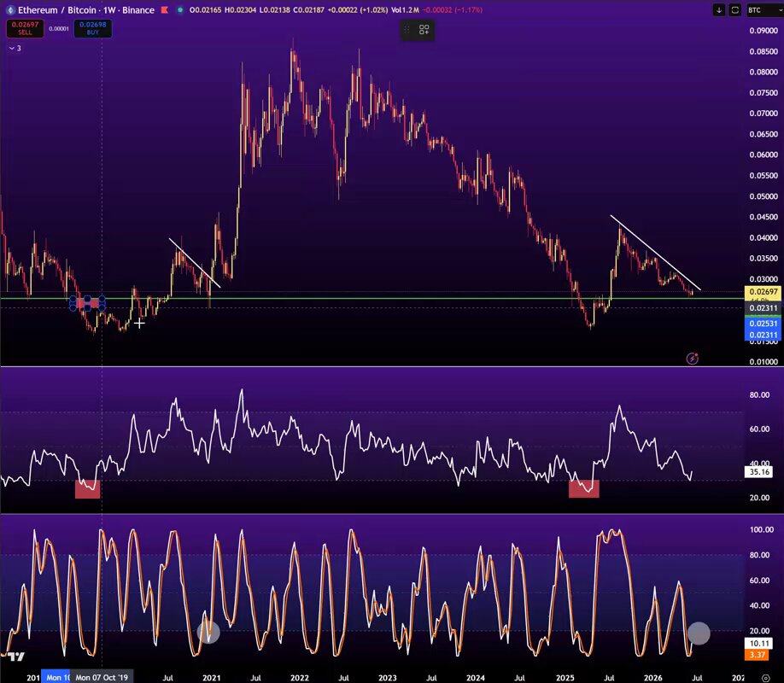
Task: Click the red flag marker icon
Action: (x=164, y=10)
